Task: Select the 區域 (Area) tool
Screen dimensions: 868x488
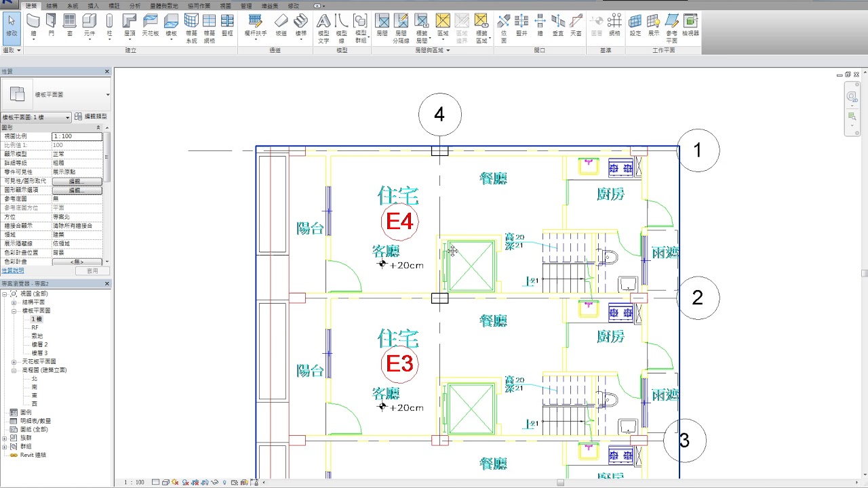Action: tap(443, 26)
